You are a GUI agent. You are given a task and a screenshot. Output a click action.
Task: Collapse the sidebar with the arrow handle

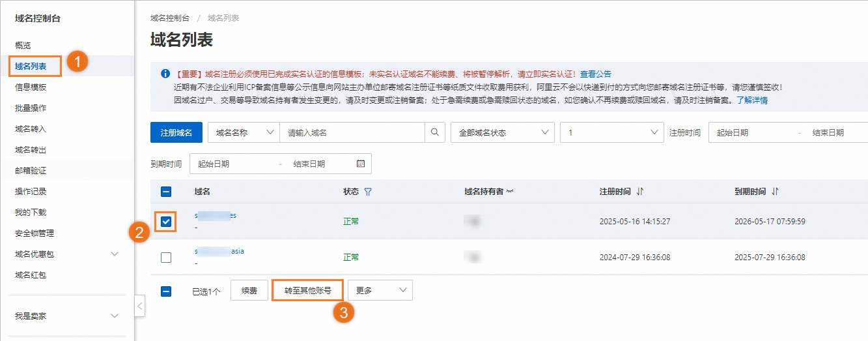click(140, 306)
